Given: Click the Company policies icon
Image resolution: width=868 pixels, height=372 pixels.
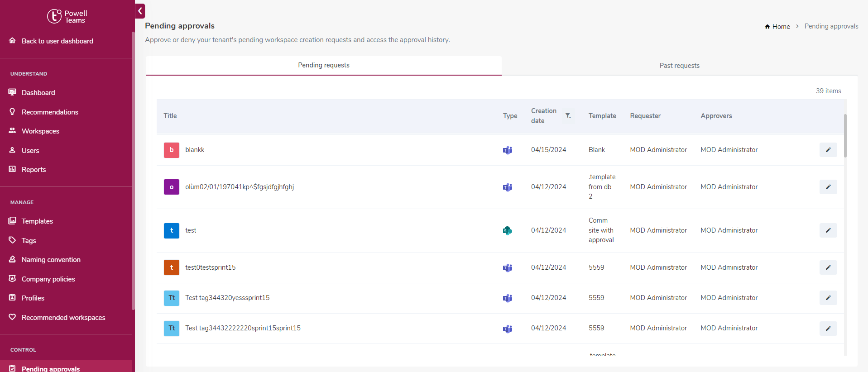Looking at the screenshot, I should (x=12, y=279).
